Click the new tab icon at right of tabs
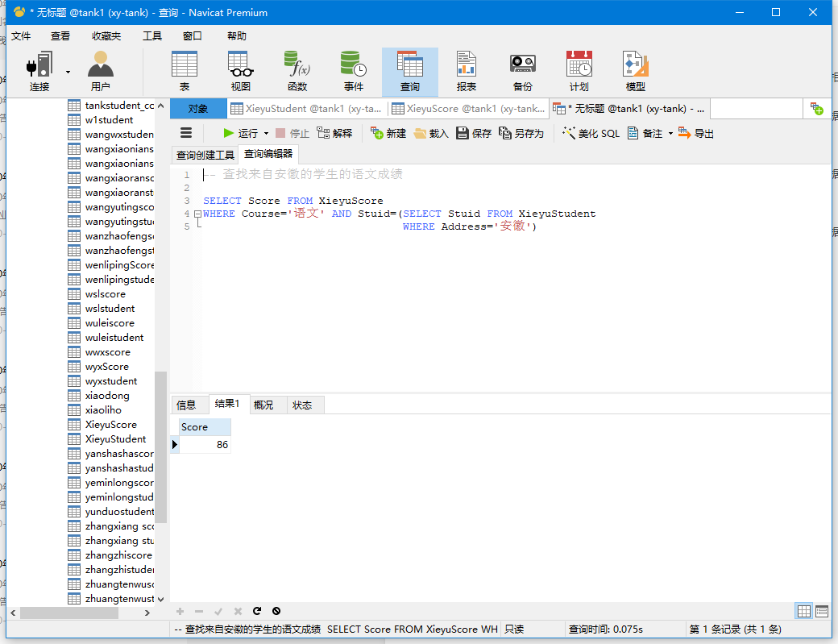This screenshot has height=644, width=838. [x=816, y=109]
